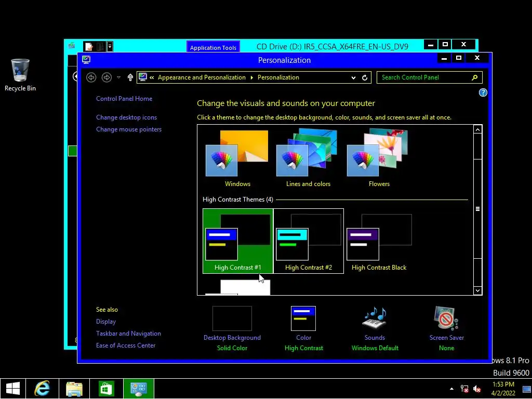Apply the High Contrast Black theme
532x399 pixels.
(x=379, y=241)
